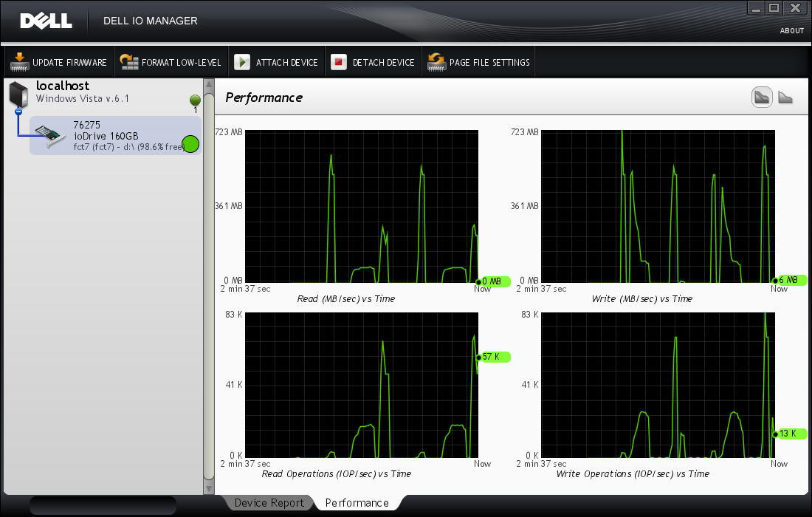Click the Read Operations IOP/sec graph
Viewport: 812px width, 517px height.
(362, 385)
